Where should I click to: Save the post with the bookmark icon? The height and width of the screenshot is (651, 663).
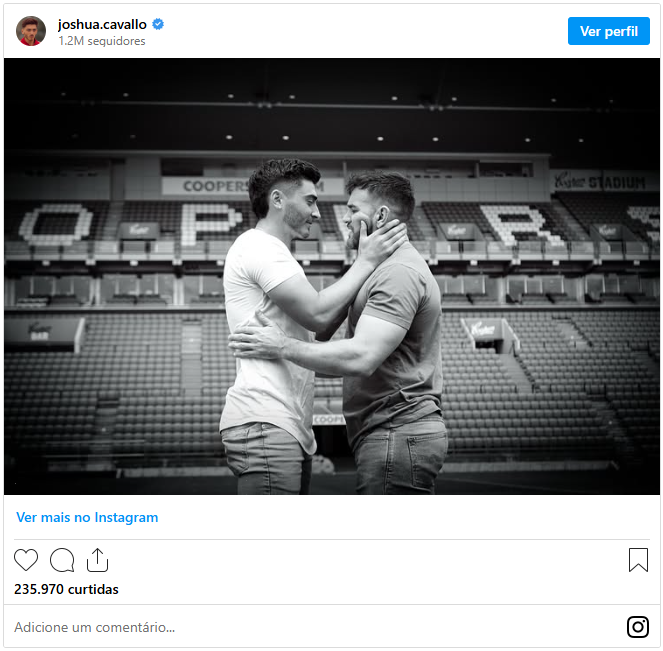pos(638,560)
